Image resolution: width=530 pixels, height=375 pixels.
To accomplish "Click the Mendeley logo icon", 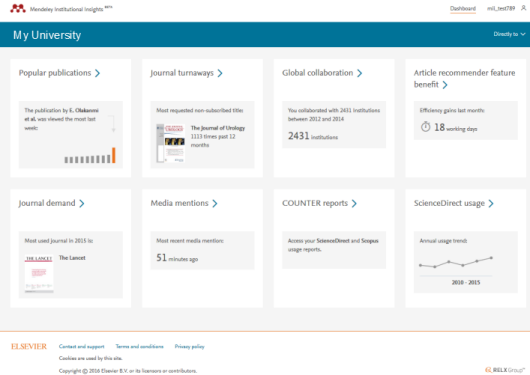I will click(18, 8).
